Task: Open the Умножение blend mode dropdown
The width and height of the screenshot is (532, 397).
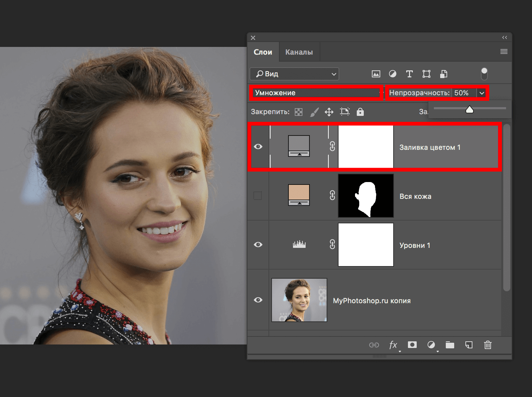Action: point(316,93)
